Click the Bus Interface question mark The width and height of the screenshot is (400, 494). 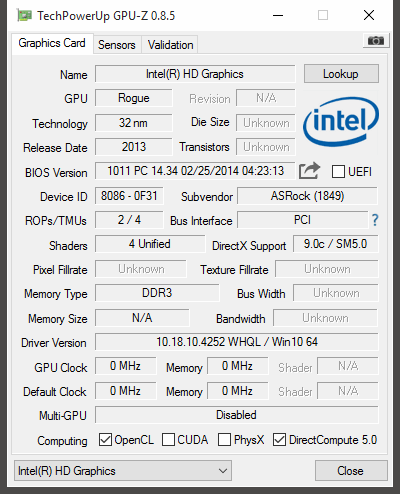tap(375, 220)
